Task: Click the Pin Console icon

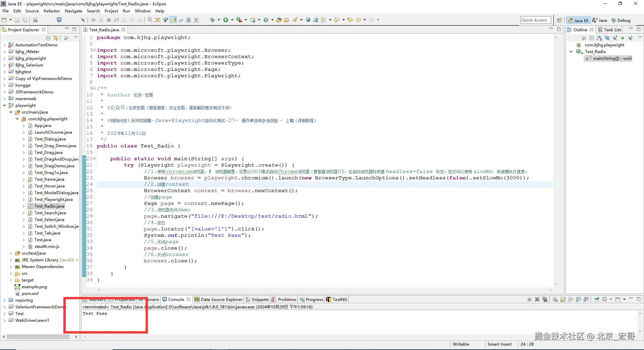Action: (x=596, y=299)
